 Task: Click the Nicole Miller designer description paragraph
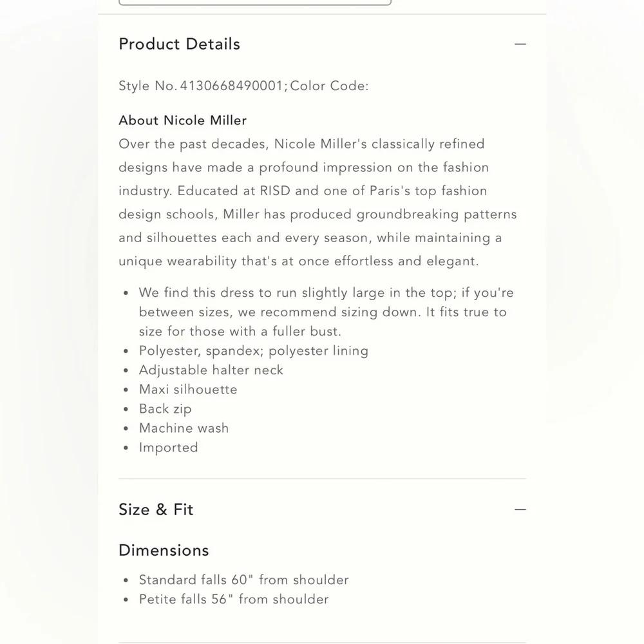[317, 202]
